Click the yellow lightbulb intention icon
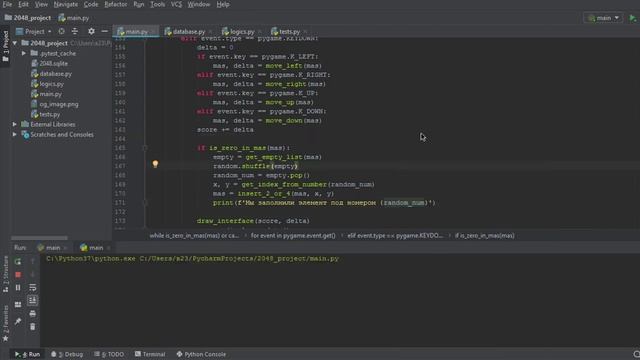 (x=155, y=164)
